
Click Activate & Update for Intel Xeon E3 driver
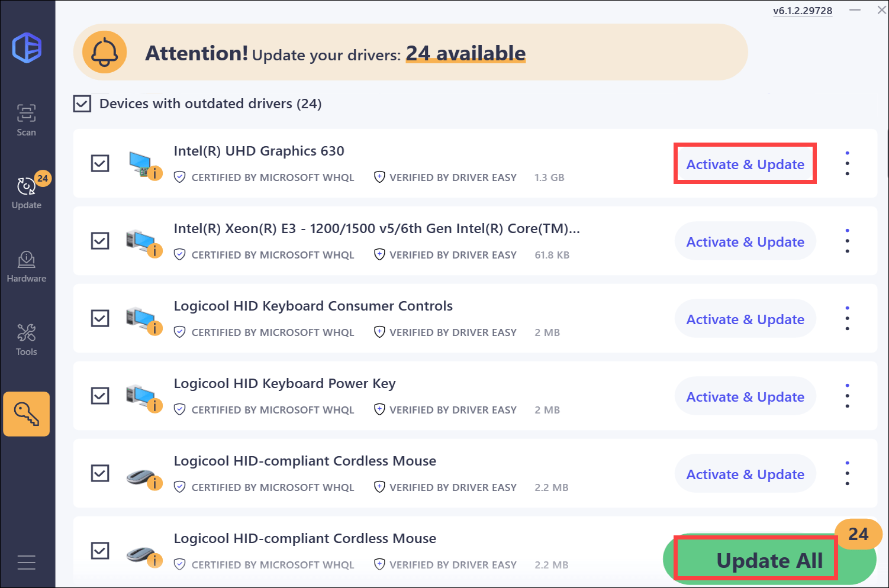point(745,241)
